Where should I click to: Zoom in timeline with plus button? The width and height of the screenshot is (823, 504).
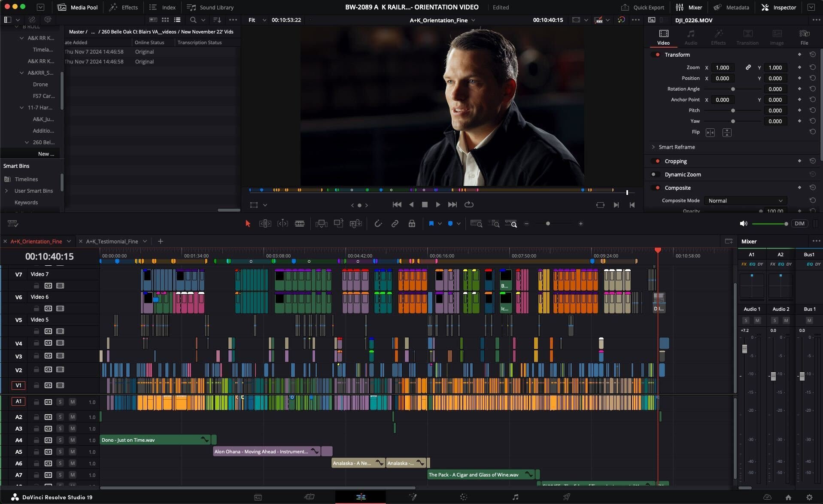580,224
